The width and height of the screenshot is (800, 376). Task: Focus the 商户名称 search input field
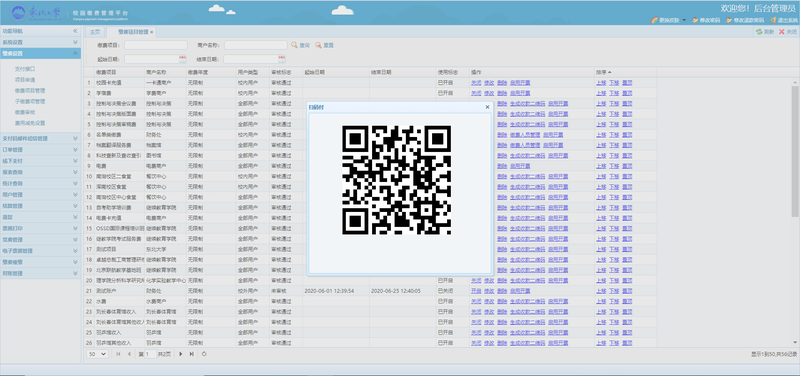click(256, 45)
